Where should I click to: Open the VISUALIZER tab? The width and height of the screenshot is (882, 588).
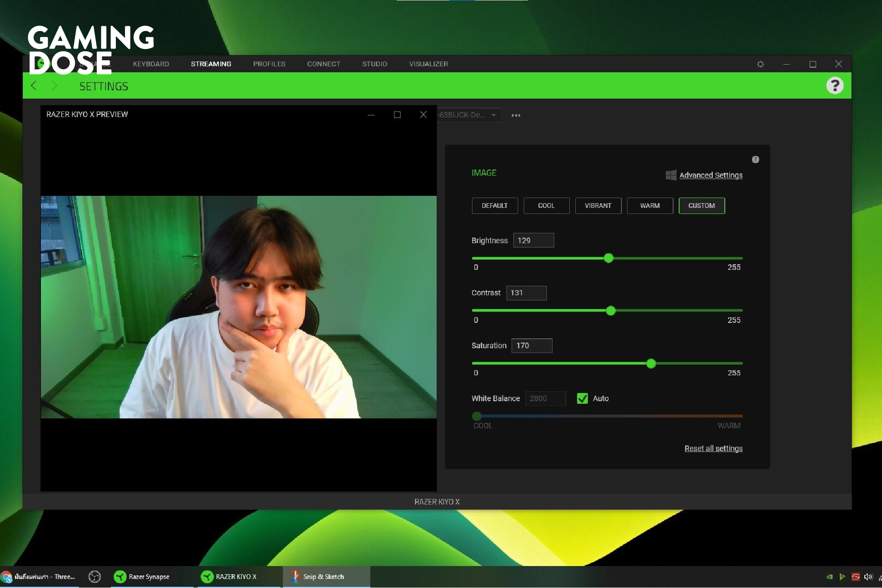point(429,64)
